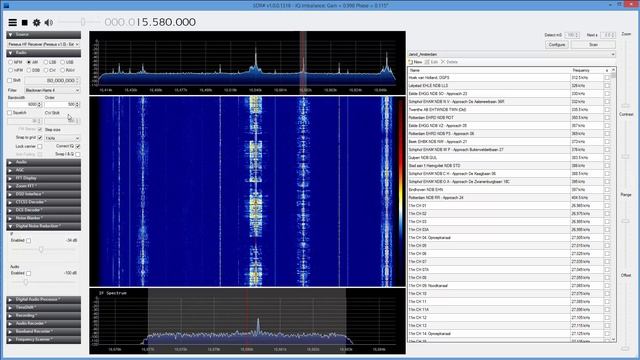Enable the Shift checkbox
Image resolution: width=640 pixels, height=360 pixels.
[10, 80]
